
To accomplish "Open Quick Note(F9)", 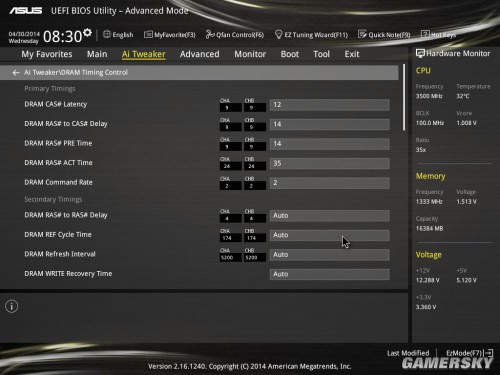I will coord(384,35).
